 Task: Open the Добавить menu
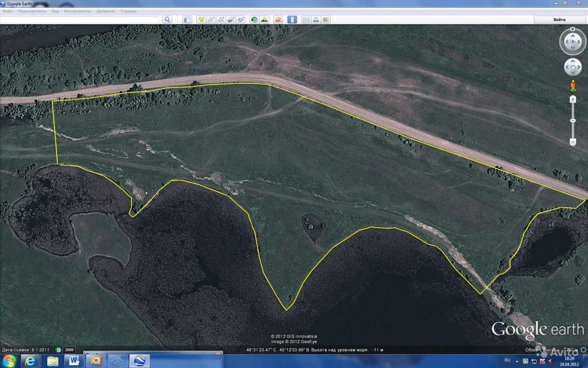point(106,11)
